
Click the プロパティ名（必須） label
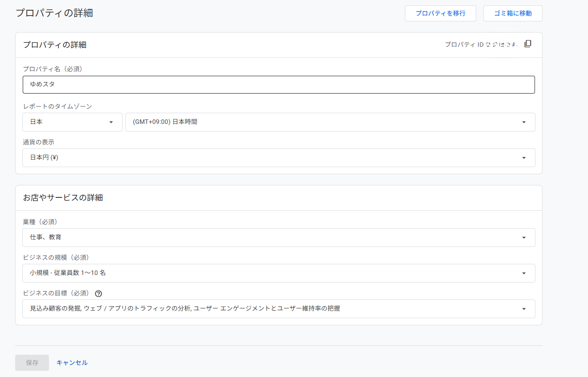(53, 69)
